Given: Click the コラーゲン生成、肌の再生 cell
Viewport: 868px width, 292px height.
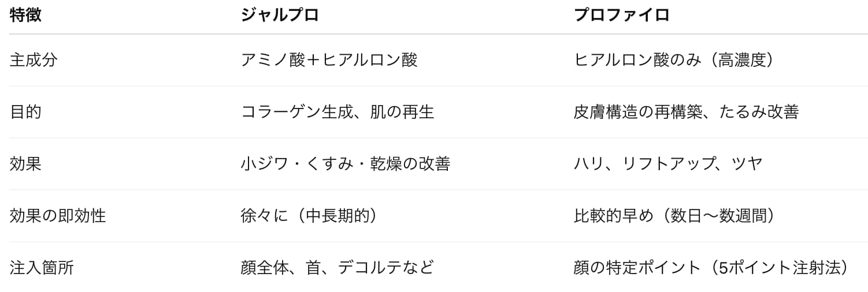Looking at the screenshot, I should (x=337, y=112).
